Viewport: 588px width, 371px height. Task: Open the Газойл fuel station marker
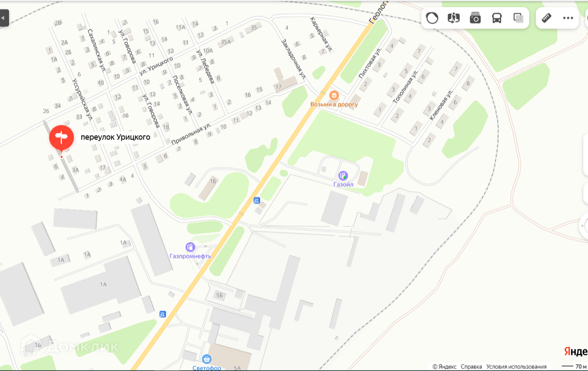pyautogui.click(x=343, y=175)
